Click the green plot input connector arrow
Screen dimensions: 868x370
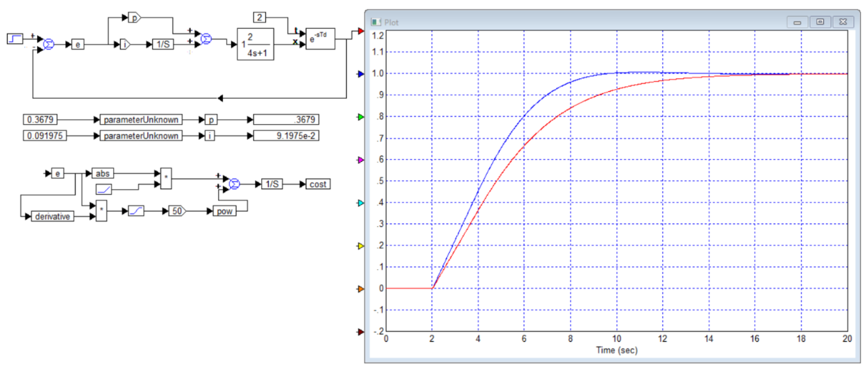tap(361, 117)
